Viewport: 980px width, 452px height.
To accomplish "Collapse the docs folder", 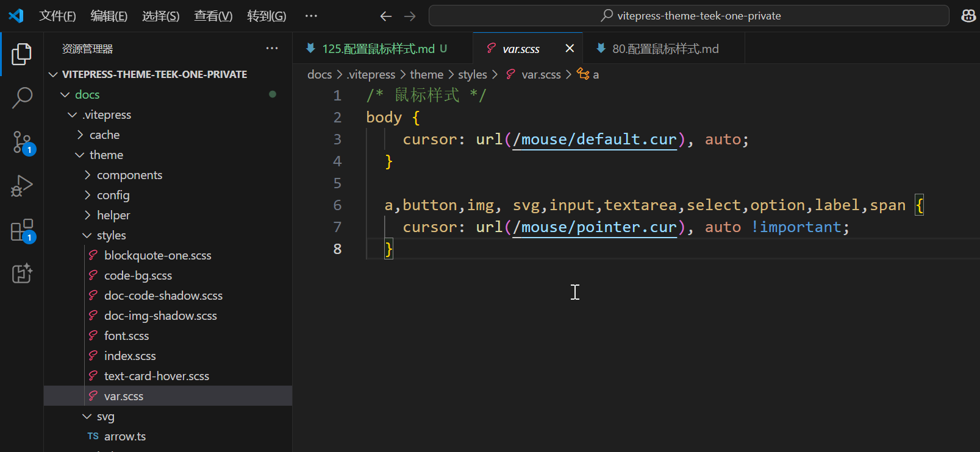I will (168, 94).
